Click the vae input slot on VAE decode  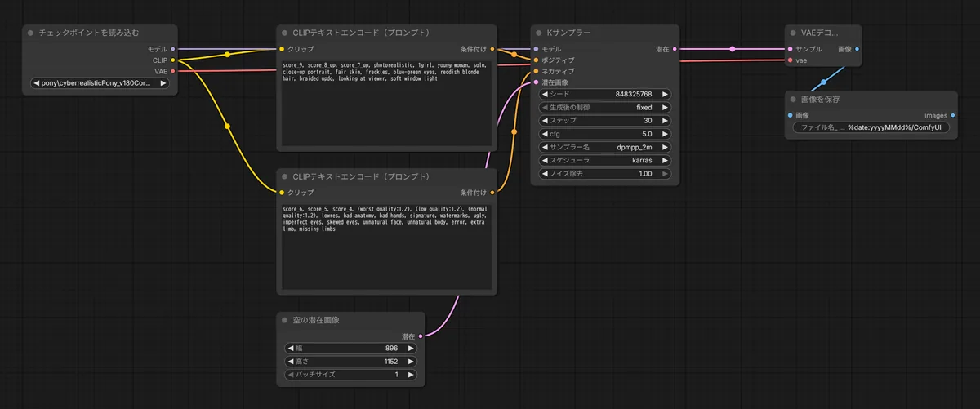tap(790, 60)
